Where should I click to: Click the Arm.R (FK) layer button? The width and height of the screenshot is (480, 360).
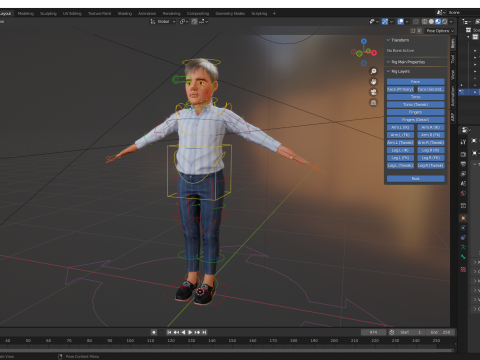(x=431, y=135)
